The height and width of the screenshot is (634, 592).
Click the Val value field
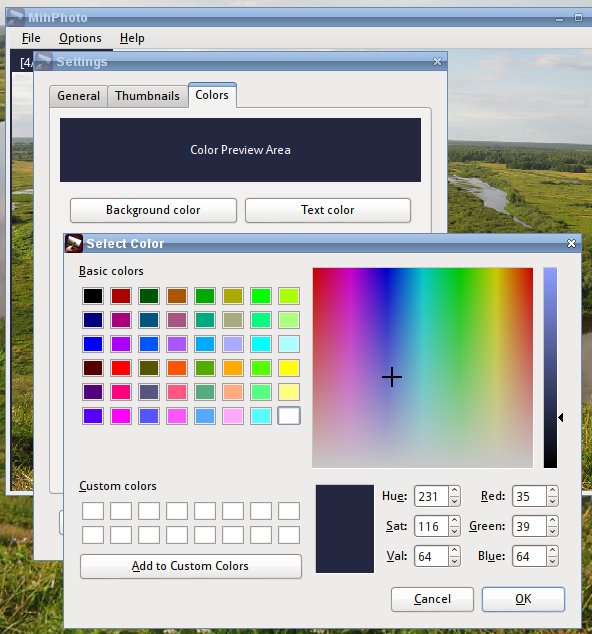coord(431,556)
